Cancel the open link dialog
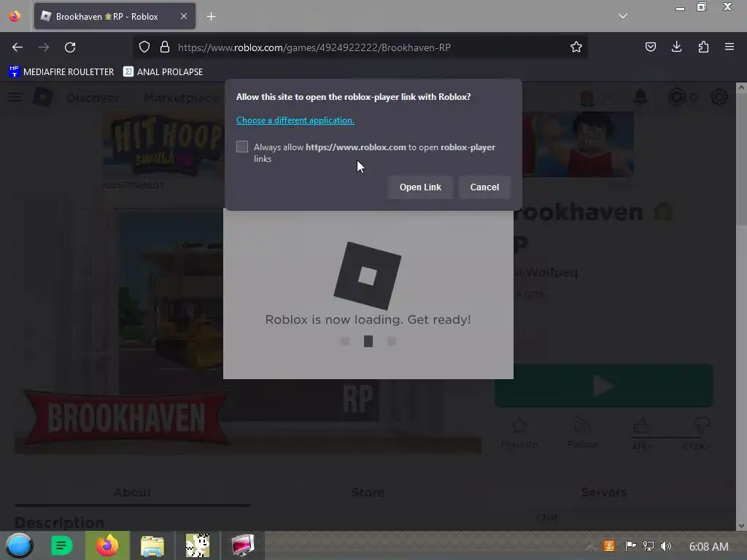 tap(484, 187)
